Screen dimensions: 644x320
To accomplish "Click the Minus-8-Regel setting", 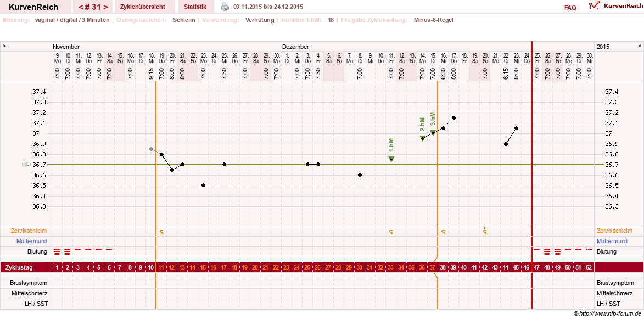I will [x=434, y=20].
